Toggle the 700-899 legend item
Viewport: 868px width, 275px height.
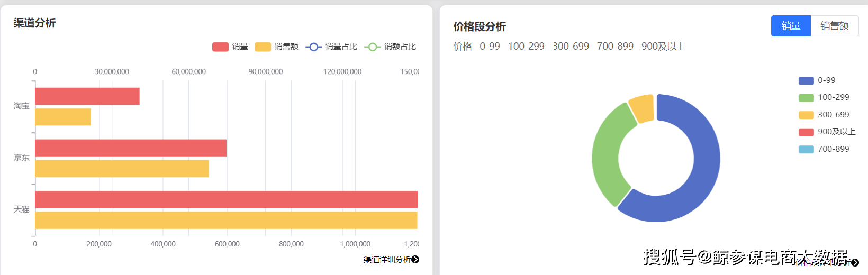click(x=824, y=149)
